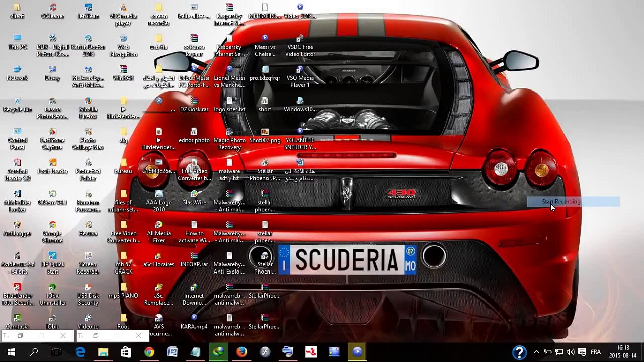Select the Recycle Bin icon
The height and width of the screenshot is (362, 644).
pyautogui.click(x=17, y=105)
